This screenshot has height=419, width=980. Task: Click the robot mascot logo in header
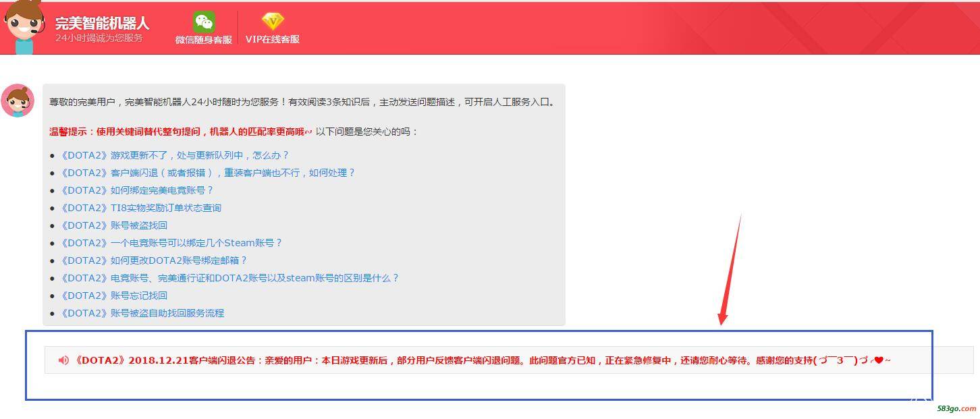click(24, 27)
